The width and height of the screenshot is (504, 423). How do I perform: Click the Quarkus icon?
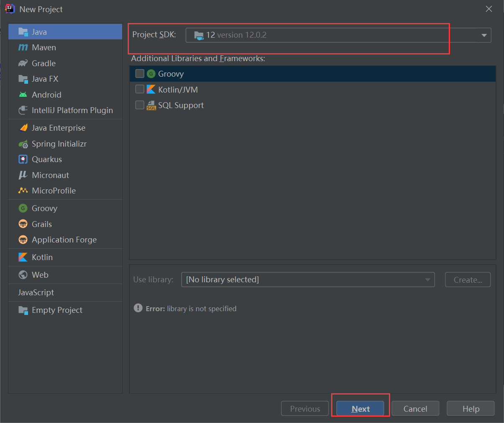tap(23, 159)
